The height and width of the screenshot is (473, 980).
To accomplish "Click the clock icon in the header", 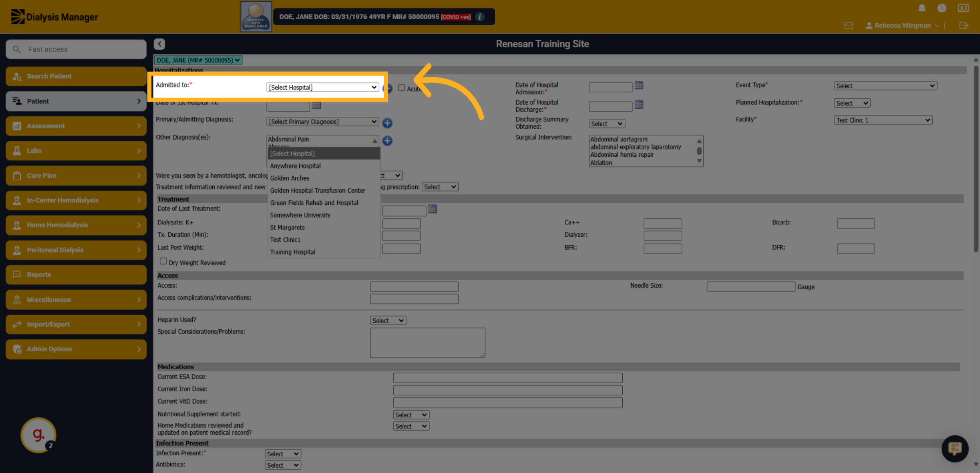I will point(942,8).
